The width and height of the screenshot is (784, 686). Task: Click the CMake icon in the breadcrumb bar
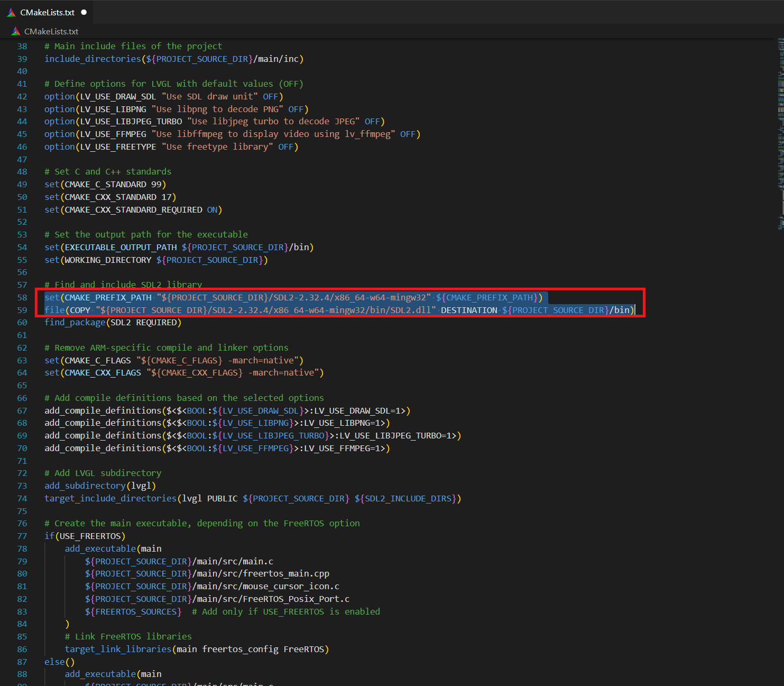point(16,31)
